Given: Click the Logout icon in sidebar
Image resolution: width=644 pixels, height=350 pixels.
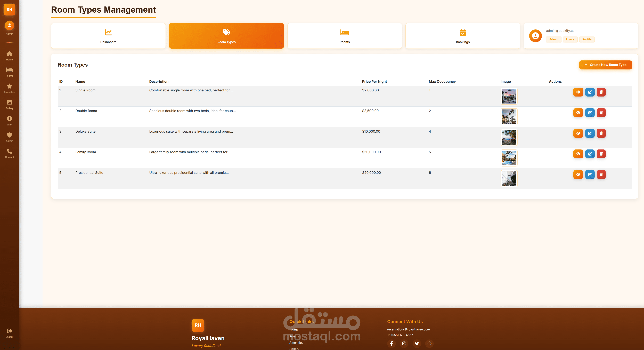Looking at the screenshot, I should click(x=9, y=331).
